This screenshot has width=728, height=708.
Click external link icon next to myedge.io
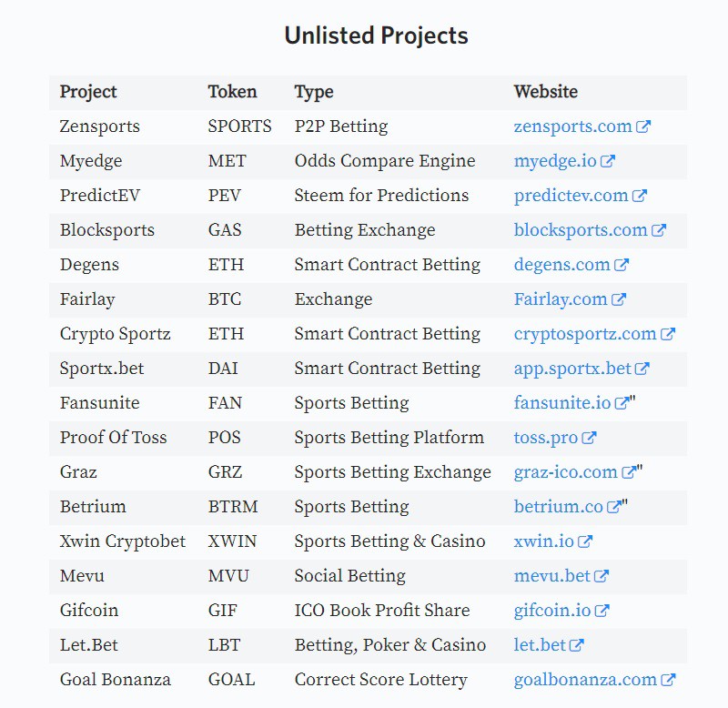point(608,161)
